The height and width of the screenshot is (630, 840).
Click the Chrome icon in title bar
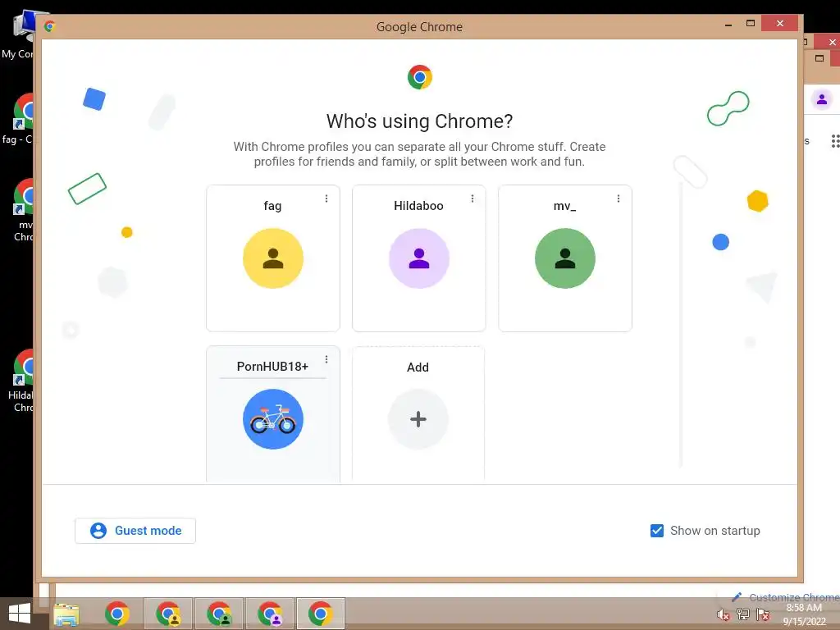[x=50, y=26]
